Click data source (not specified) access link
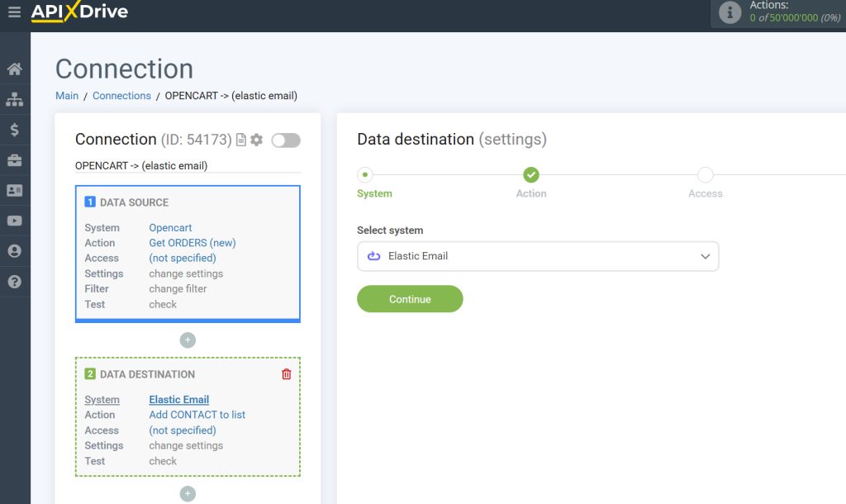 tap(183, 258)
